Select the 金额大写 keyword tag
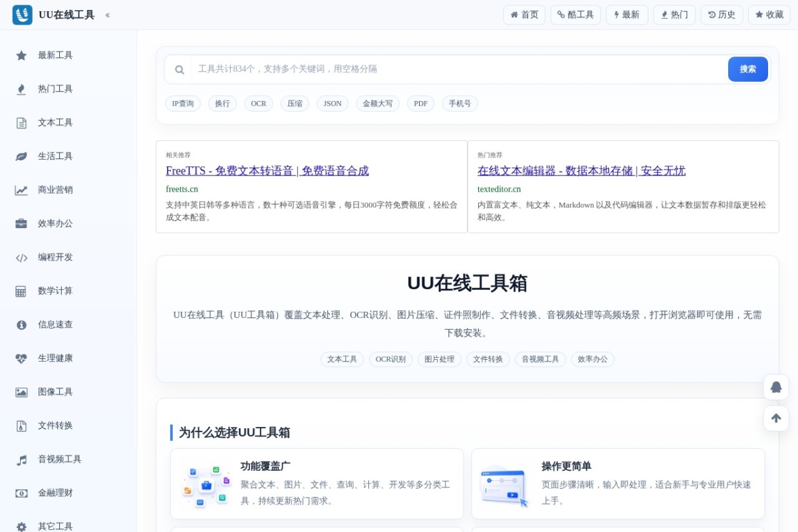The height and width of the screenshot is (532, 798). [x=378, y=104]
